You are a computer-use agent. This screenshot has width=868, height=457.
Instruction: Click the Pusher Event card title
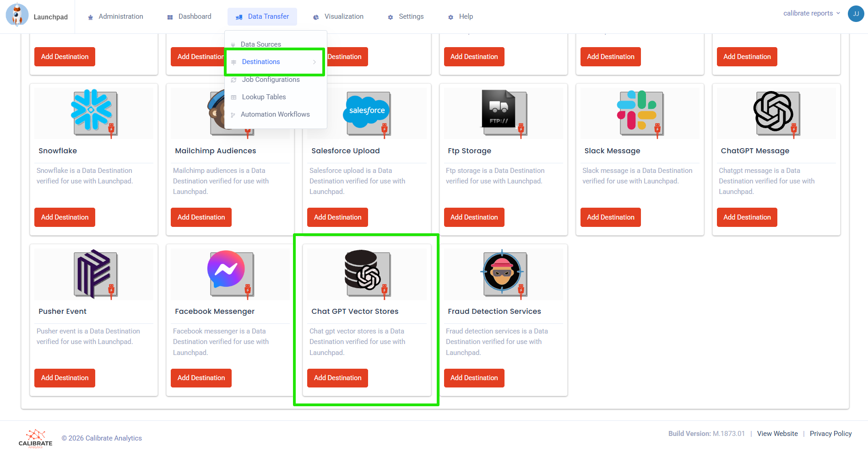[x=62, y=312]
